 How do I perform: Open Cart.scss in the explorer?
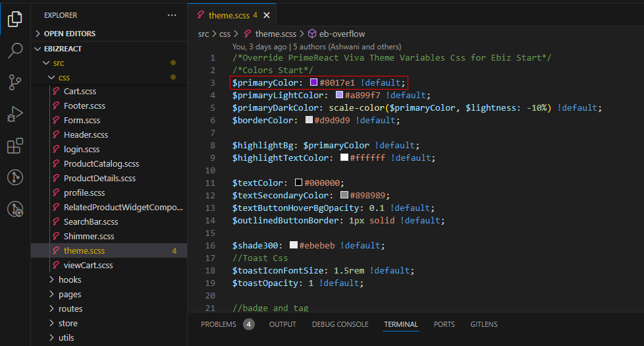click(109, 91)
